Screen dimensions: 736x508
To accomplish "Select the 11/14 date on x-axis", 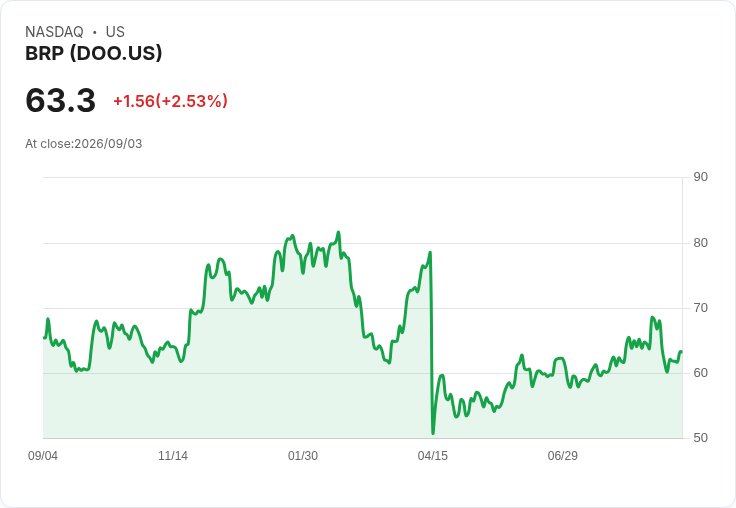I will [x=173, y=455].
